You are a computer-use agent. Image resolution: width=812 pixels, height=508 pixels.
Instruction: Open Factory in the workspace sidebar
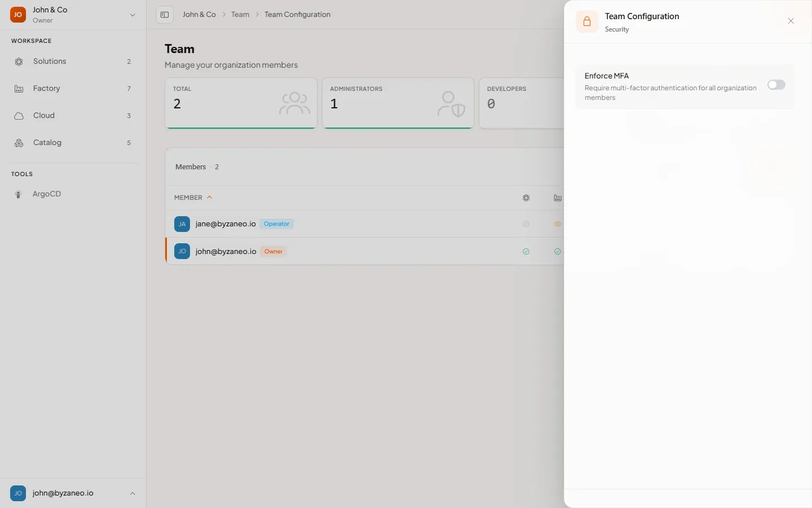pos(73,89)
